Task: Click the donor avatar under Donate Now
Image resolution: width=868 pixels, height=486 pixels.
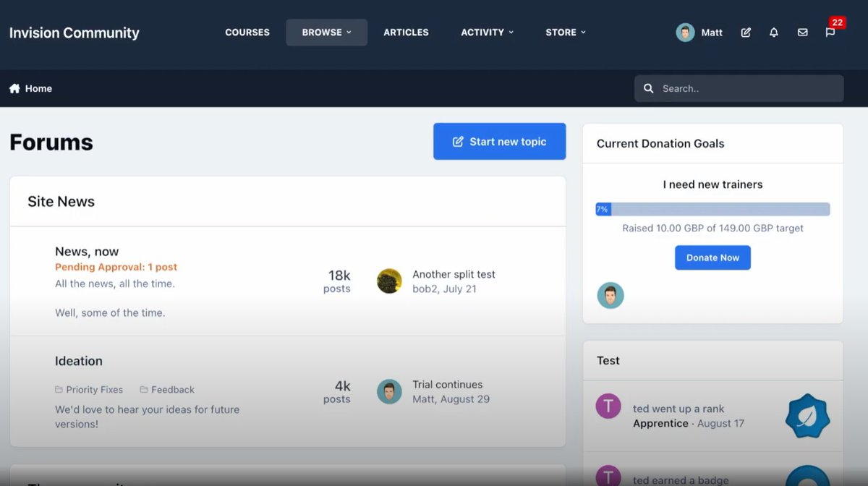Action: click(x=610, y=296)
